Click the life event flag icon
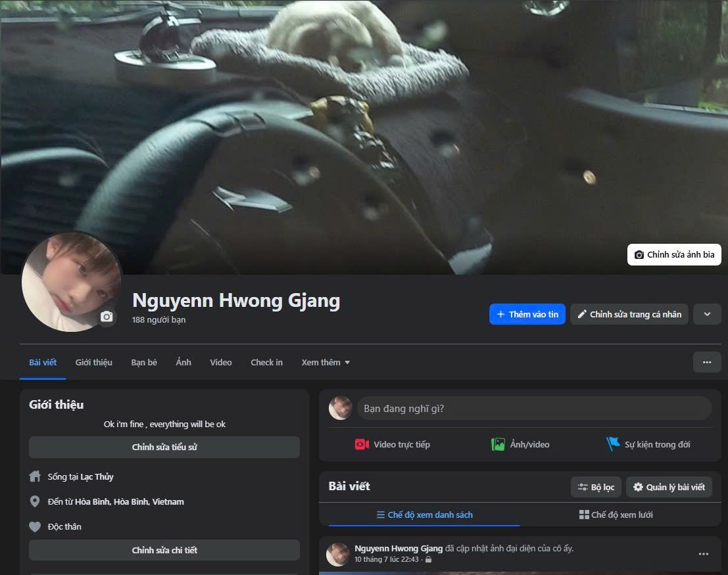The image size is (728, 575). 613,444
